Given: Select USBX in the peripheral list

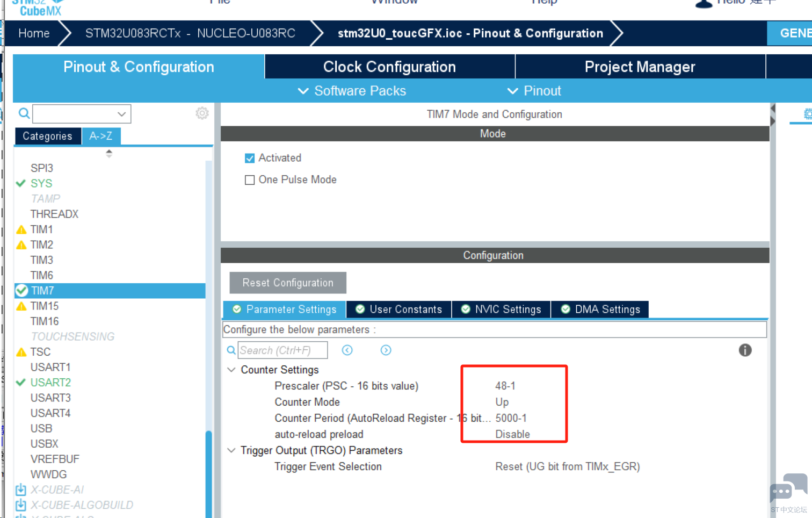Looking at the screenshot, I should coord(45,444).
